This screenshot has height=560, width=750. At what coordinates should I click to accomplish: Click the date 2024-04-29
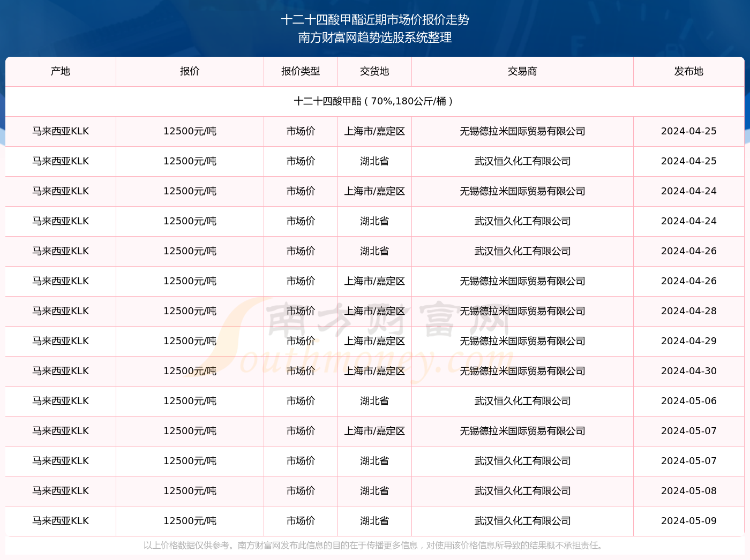[688, 341]
